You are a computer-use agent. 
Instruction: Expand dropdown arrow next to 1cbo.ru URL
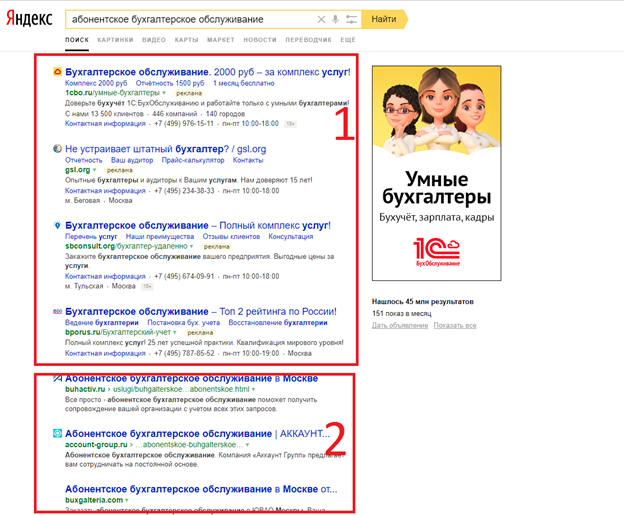(x=164, y=93)
